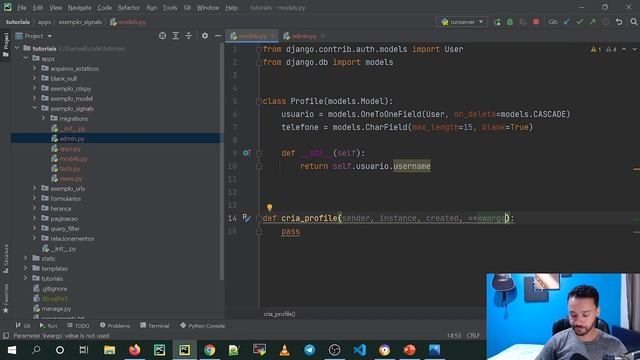Image resolution: width=640 pixels, height=360 pixels.
Task: Select admin.py in the project tree
Action: click(72, 139)
